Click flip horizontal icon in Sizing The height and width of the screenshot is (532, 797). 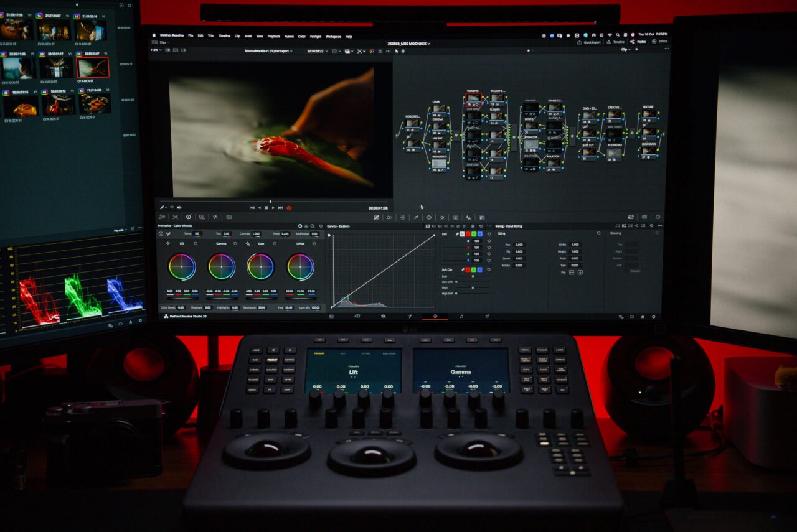(572, 273)
